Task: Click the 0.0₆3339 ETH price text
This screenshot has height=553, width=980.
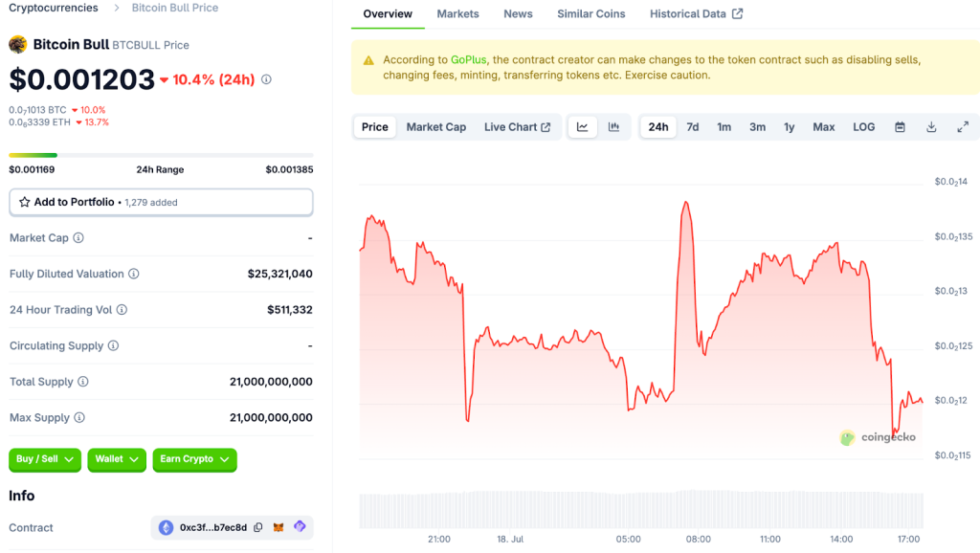Action: click(39, 122)
